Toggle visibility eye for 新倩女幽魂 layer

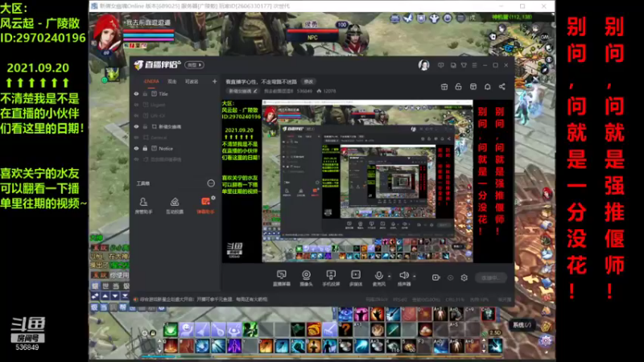(136, 127)
